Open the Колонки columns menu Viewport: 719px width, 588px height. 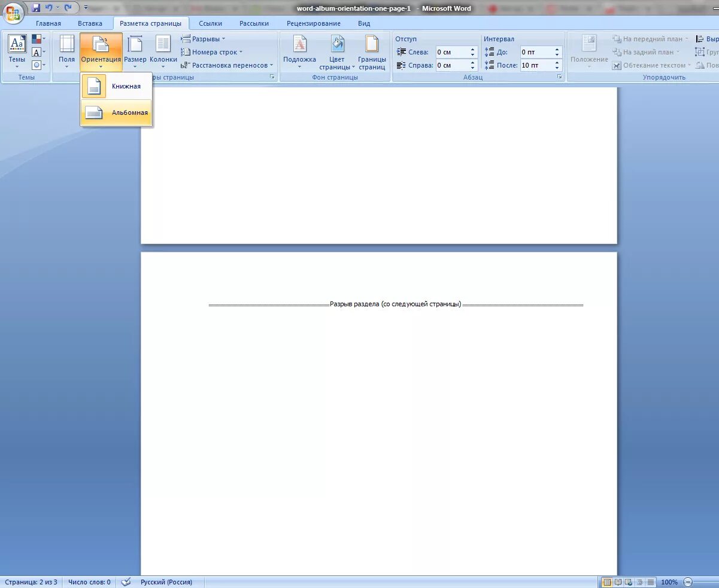[163, 51]
